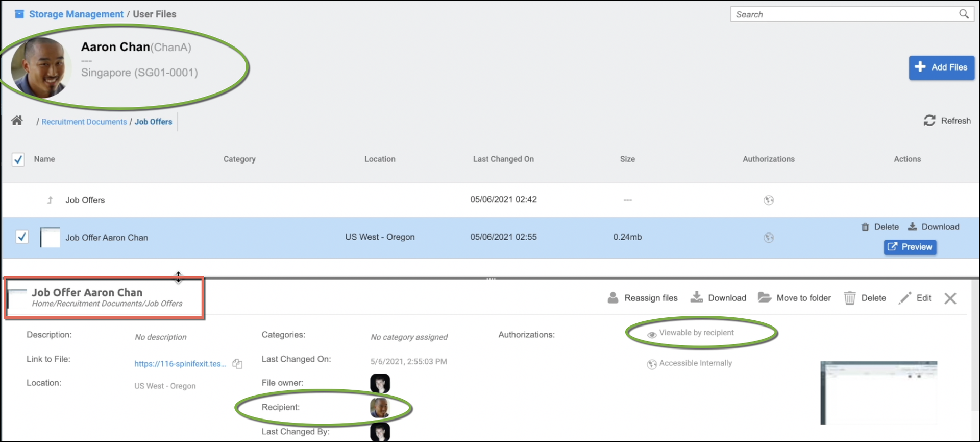Click the blue Preview button
The height and width of the screenshot is (442, 980).
(x=910, y=247)
